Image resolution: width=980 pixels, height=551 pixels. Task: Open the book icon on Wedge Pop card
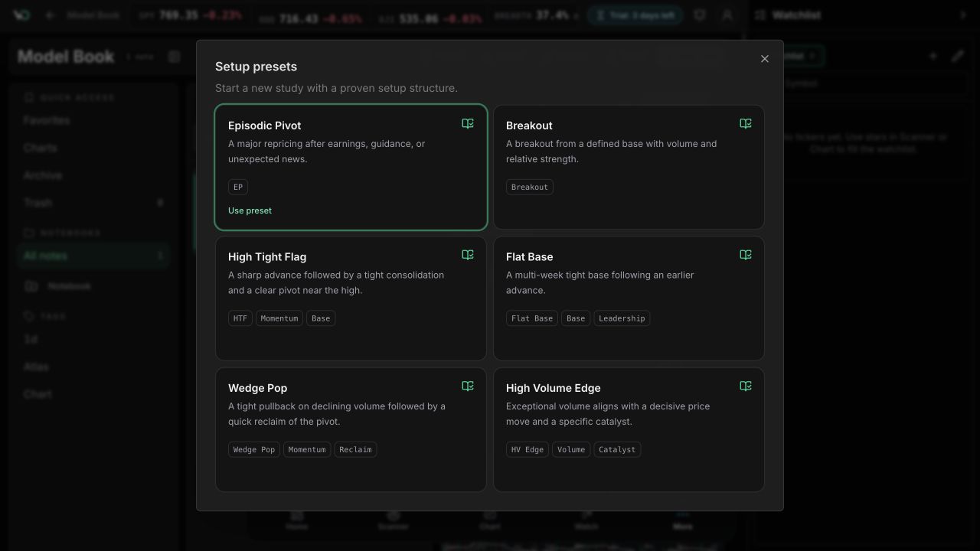(x=468, y=386)
